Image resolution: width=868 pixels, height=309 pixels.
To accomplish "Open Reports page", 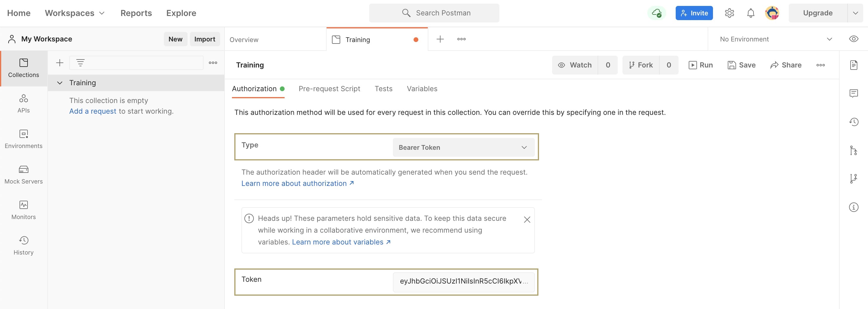I will (x=136, y=13).
